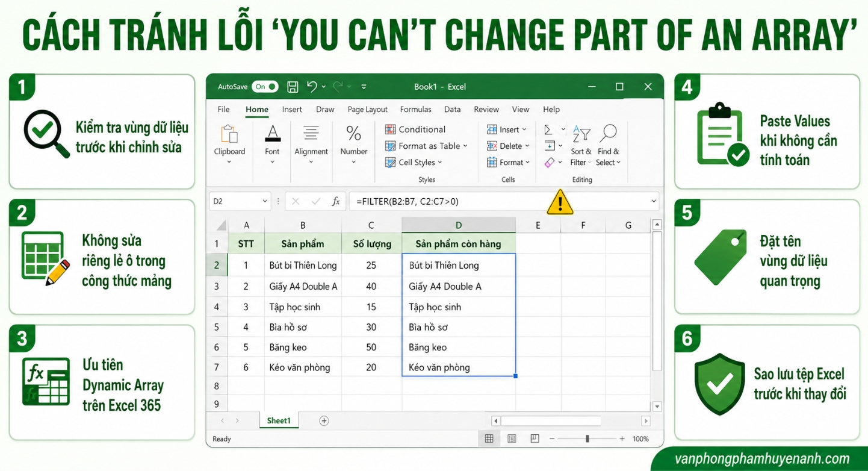The width and height of the screenshot is (868, 471).
Task: Click the horizontal scrollbar right arrow
Action: pos(646,421)
